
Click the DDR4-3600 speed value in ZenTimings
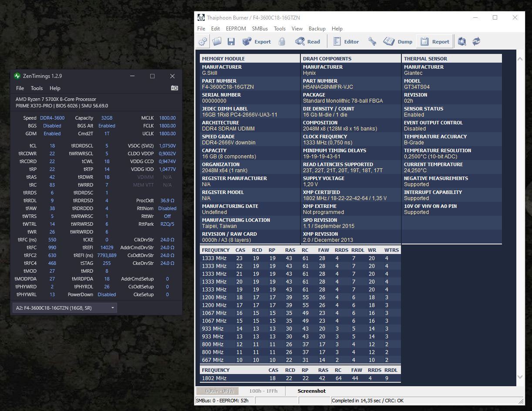pos(52,118)
